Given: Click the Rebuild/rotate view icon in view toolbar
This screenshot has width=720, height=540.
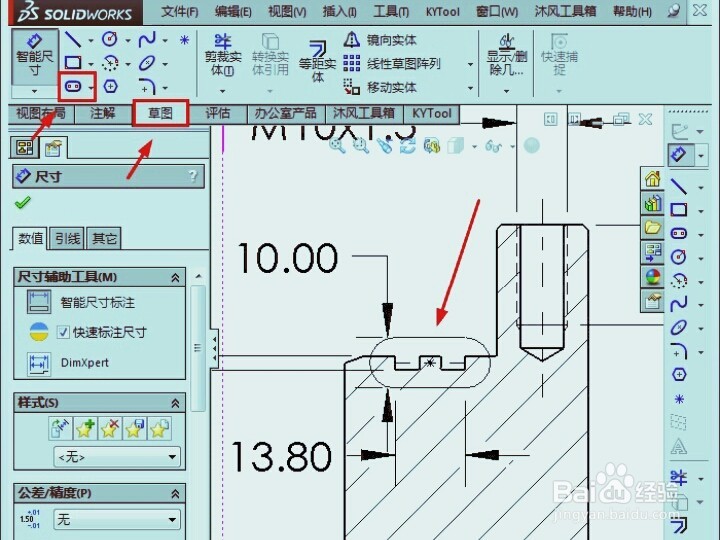Looking at the screenshot, I should coord(408,146).
